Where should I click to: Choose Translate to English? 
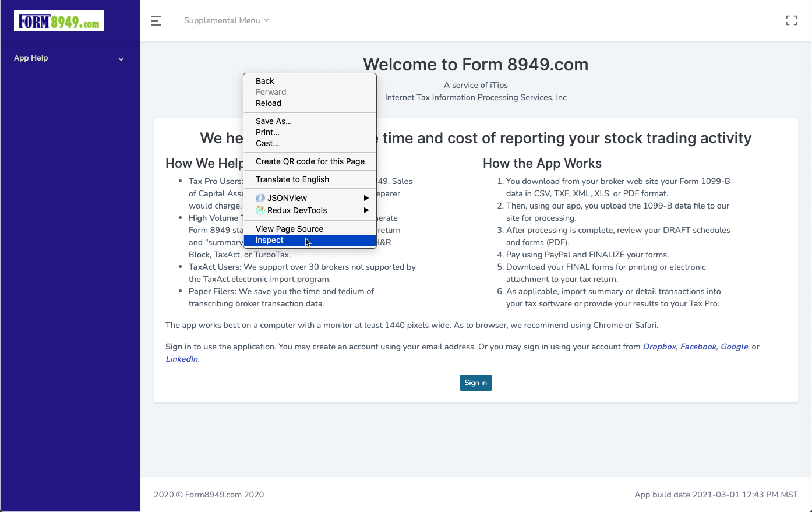pos(310,179)
